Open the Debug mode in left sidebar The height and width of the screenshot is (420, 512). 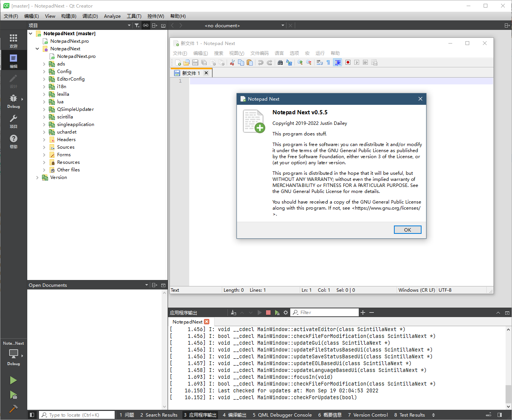[14, 101]
